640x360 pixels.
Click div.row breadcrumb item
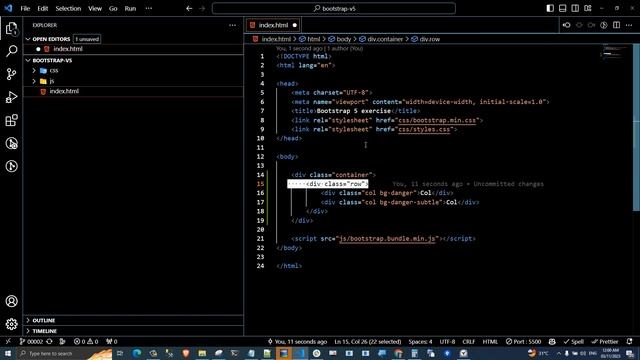(429, 39)
